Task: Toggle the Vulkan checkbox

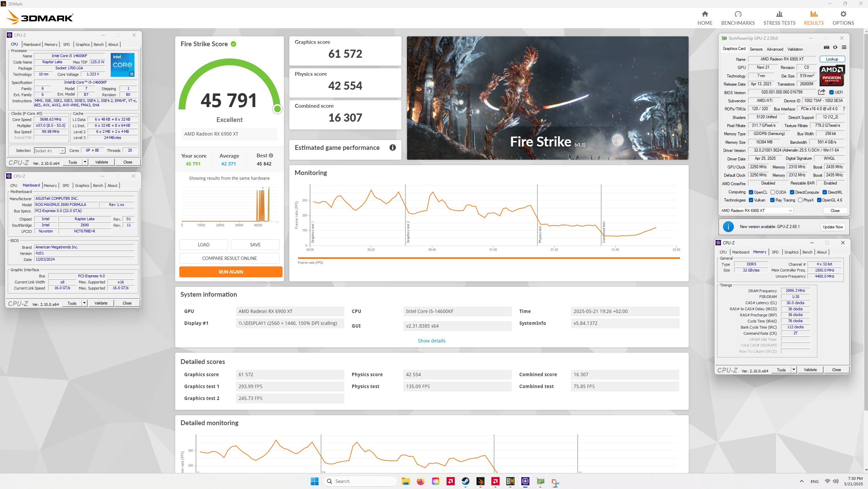Action: click(x=751, y=200)
